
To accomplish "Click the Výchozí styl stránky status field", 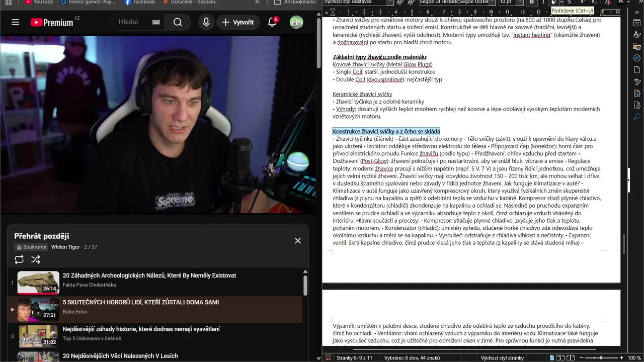I will pyautogui.click(x=502, y=358).
